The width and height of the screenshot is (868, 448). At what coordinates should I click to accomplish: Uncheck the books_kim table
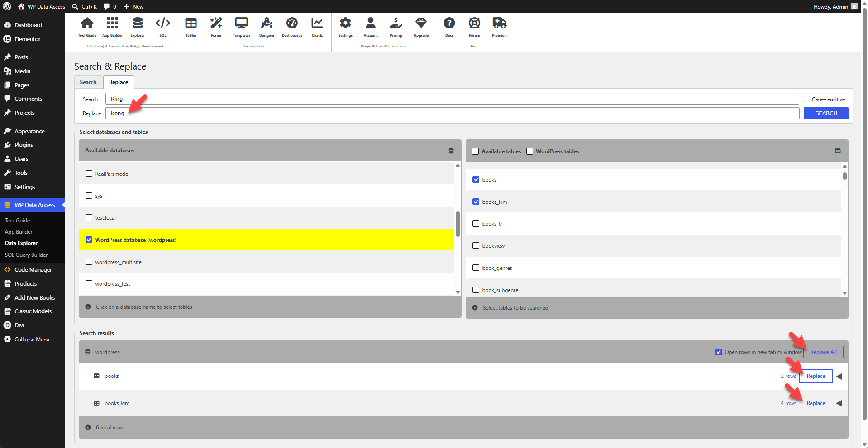[x=476, y=202]
